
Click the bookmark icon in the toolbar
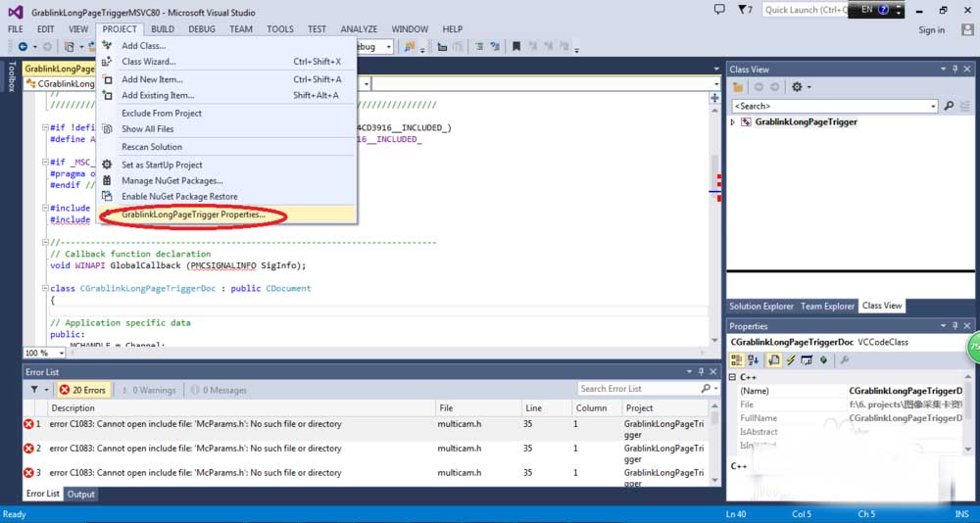(x=516, y=46)
